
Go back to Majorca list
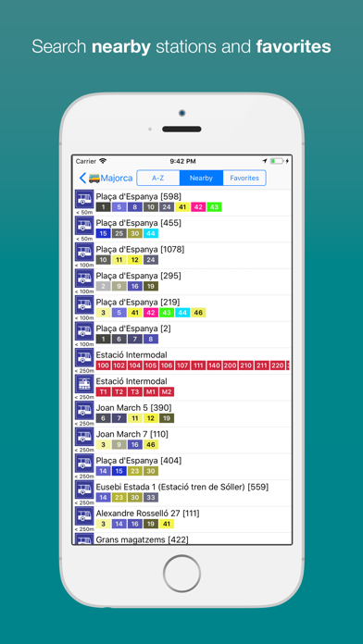106,179
